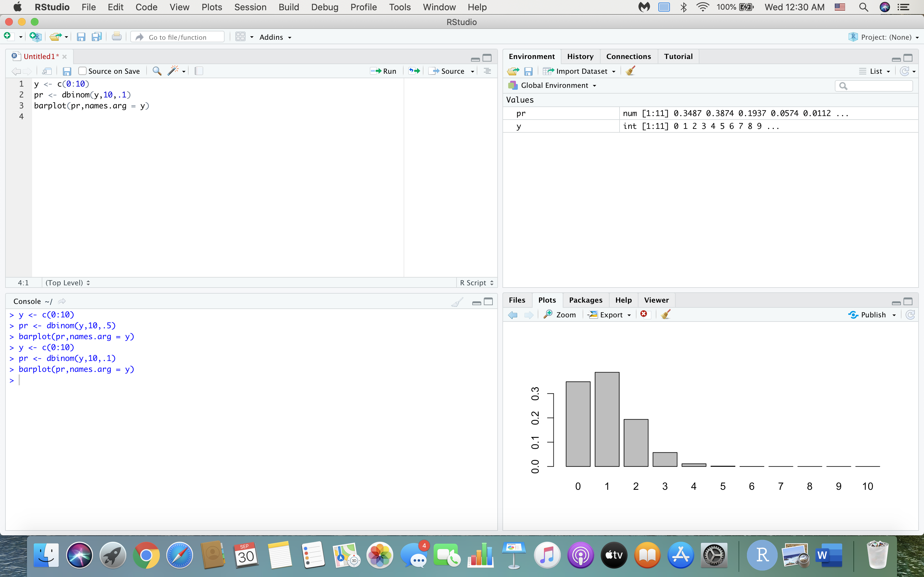Click the re-run previous code icon
Screen dimensions: 924x577
(x=414, y=71)
